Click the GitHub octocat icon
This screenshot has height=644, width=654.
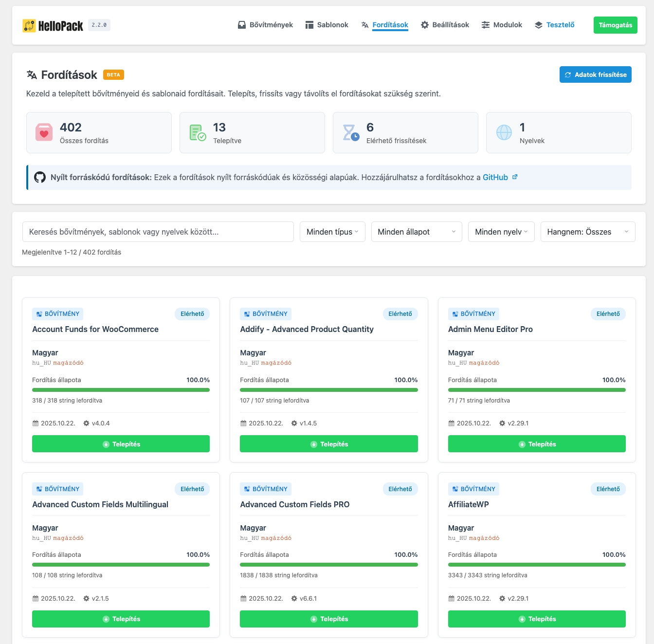click(40, 177)
